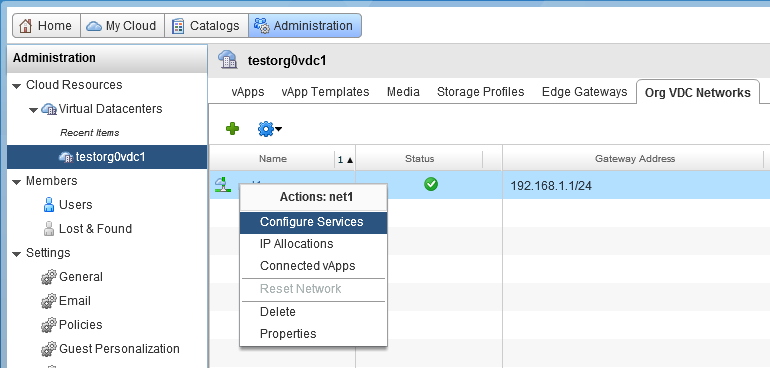
Task: Open the Catalogs section
Action: [206, 26]
